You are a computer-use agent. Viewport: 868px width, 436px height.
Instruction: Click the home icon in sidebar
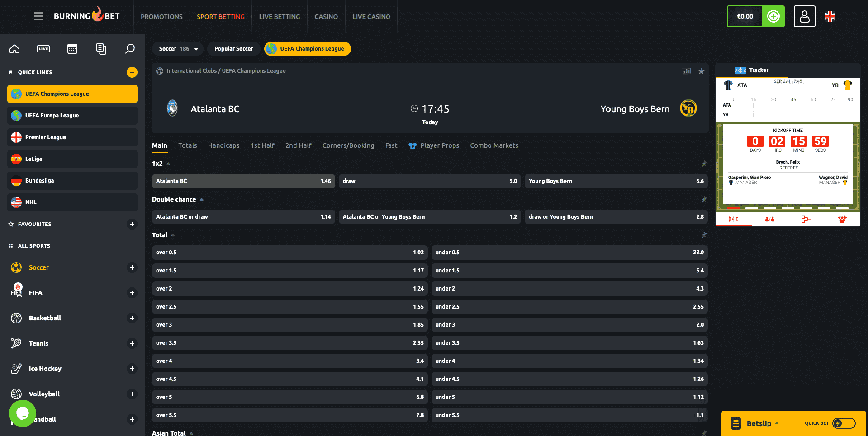click(14, 49)
